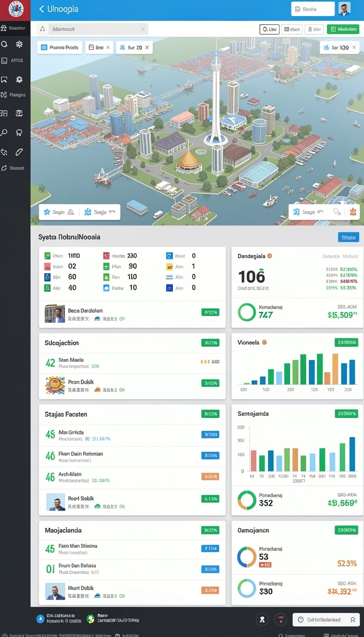Click the orange info dot beside Dandegiaia

click(270, 256)
